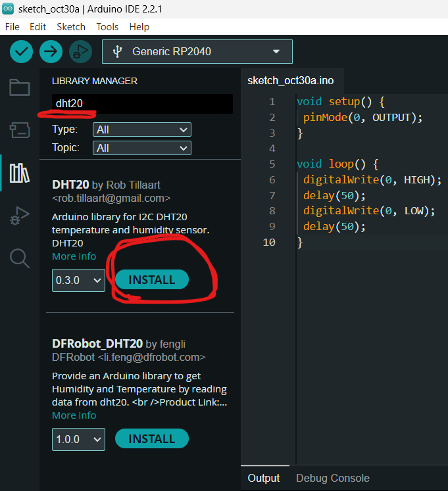Click code line 'digitalWrite(0, LOW);'
Image resolution: width=448 pixels, height=491 pixels.
click(x=369, y=211)
